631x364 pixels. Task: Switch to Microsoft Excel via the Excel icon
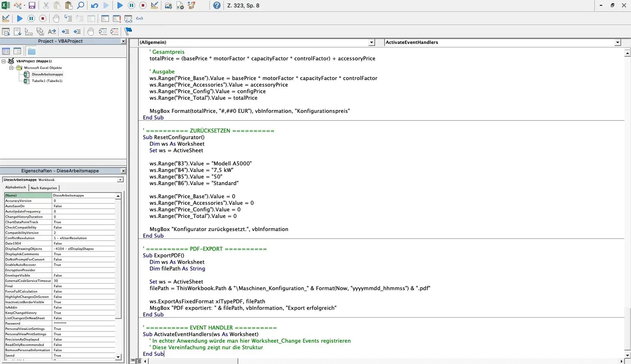(6, 5)
